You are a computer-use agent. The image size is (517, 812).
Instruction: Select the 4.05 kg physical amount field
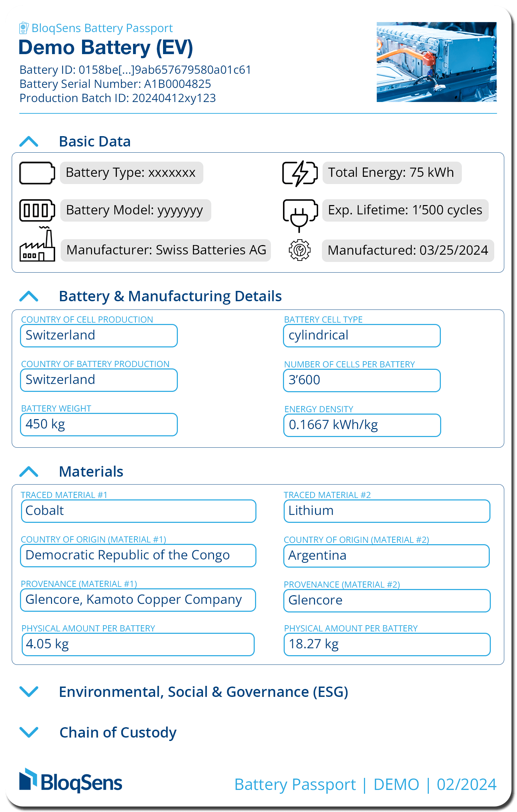coord(138,644)
